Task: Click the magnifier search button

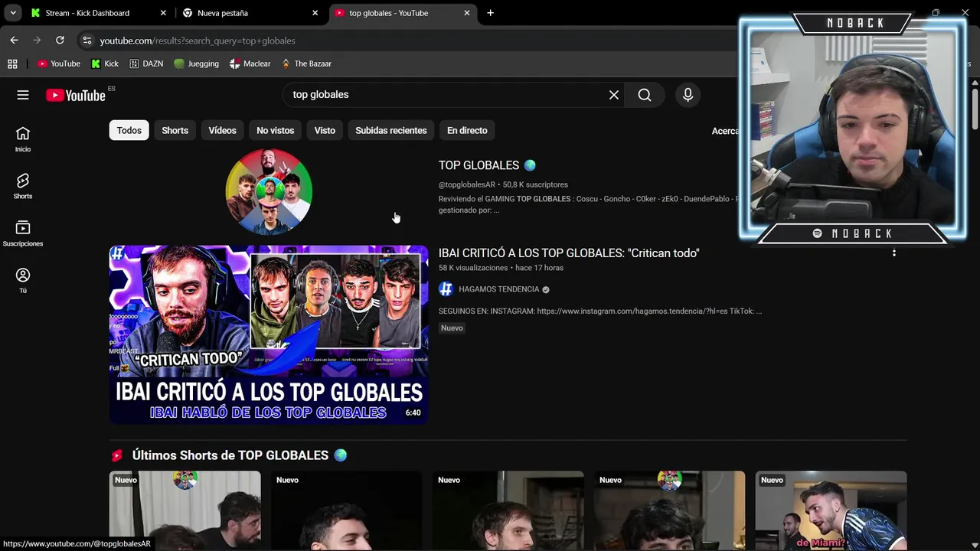Action: click(645, 95)
